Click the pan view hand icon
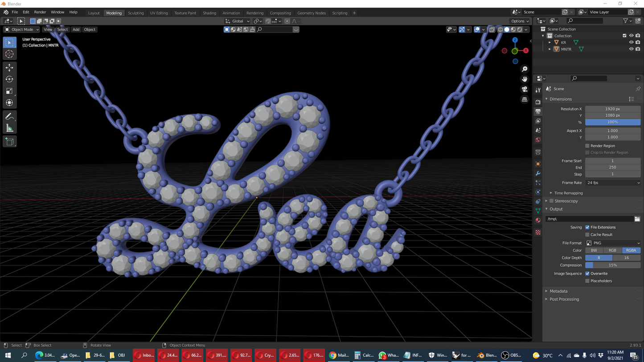The height and width of the screenshot is (362, 644). click(525, 79)
